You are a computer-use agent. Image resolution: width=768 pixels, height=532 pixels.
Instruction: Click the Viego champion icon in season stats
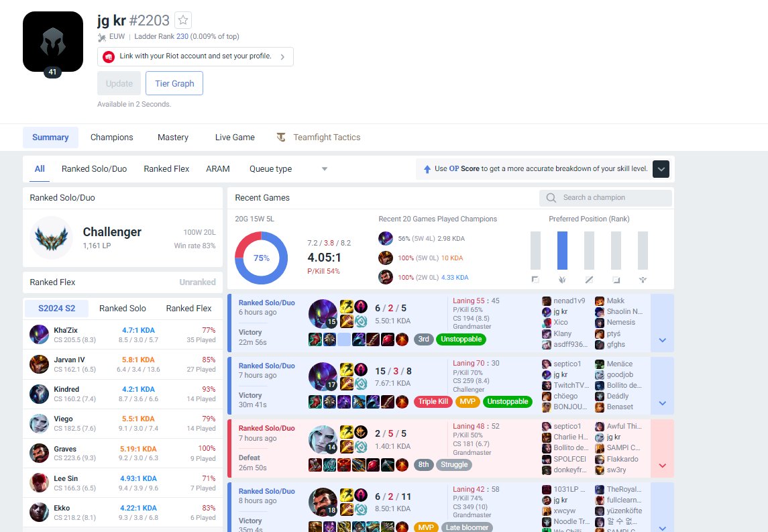(39, 424)
